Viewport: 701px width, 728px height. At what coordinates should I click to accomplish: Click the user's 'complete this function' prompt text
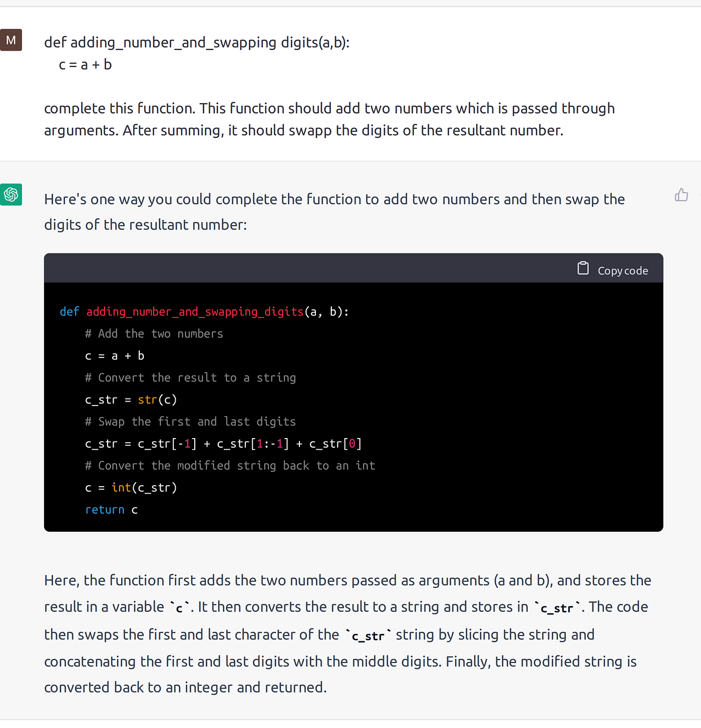tap(329, 119)
